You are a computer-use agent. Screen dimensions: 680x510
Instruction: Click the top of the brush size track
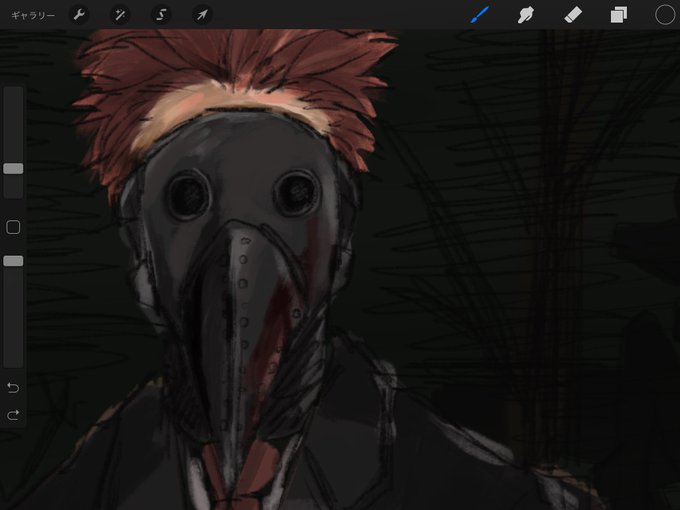(x=13, y=92)
